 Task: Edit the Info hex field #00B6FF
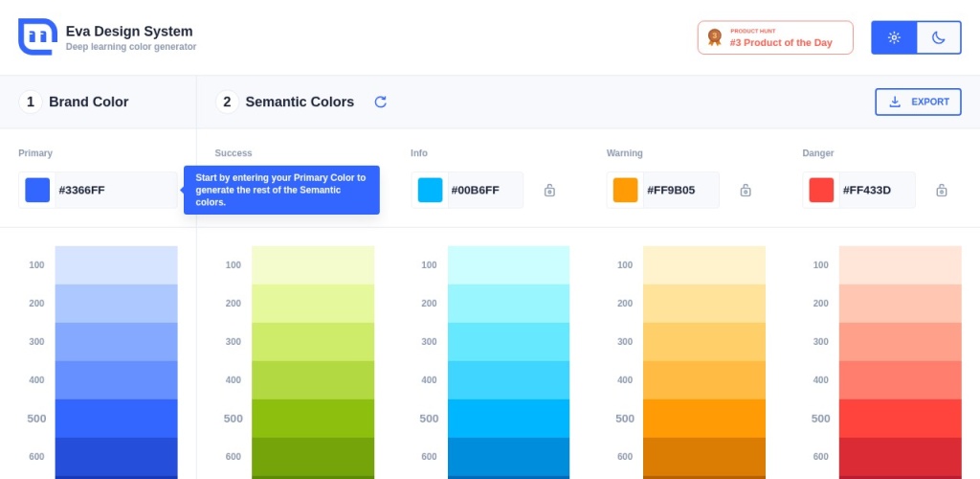[485, 191]
